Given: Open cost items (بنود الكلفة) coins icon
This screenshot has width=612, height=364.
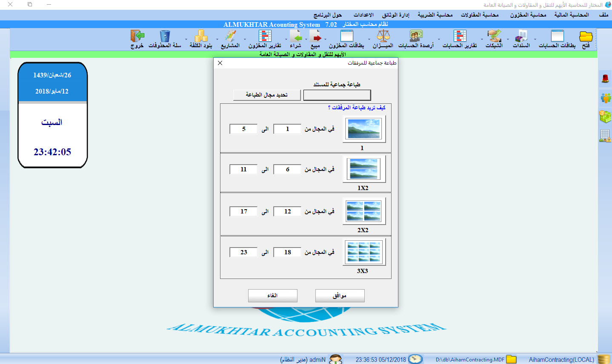Looking at the screenshot, I should (x=201, y=37).
